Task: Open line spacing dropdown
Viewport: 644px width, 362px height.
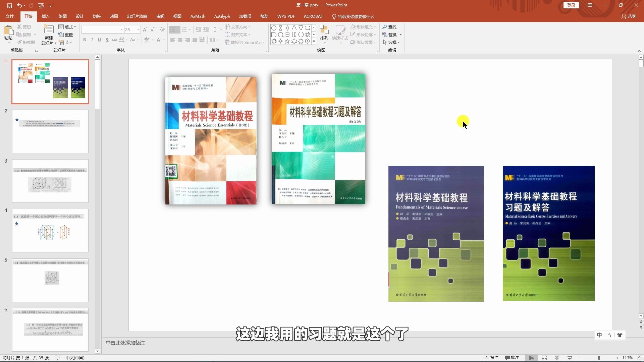Action: tap(218, 30)
